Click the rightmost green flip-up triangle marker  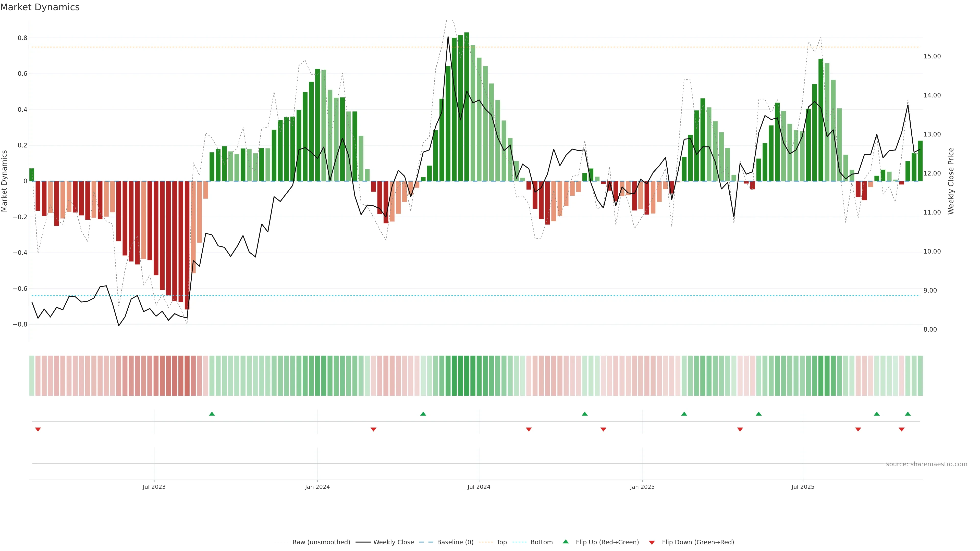[908, 414]
